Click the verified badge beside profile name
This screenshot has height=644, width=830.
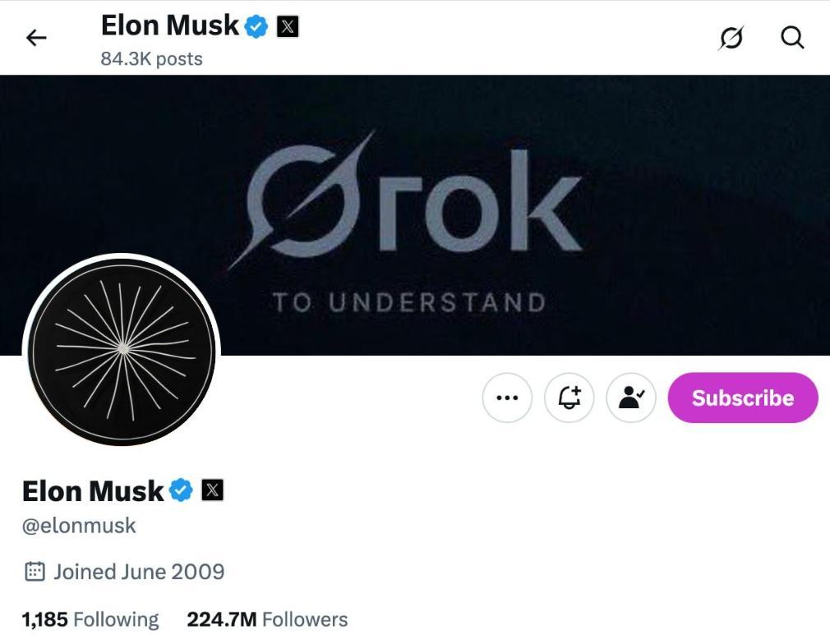pyautogui.click(x=181, y=490)
